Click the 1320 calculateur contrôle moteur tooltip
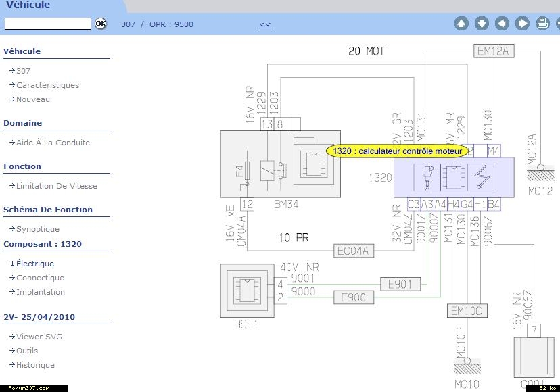The width and height of the screenshot is (560, 392). 397,151
